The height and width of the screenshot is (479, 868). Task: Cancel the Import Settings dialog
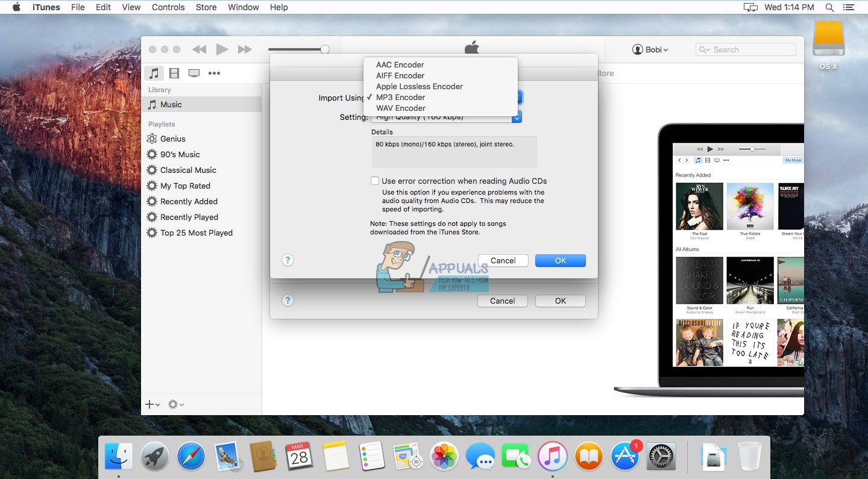coord(503,260)
